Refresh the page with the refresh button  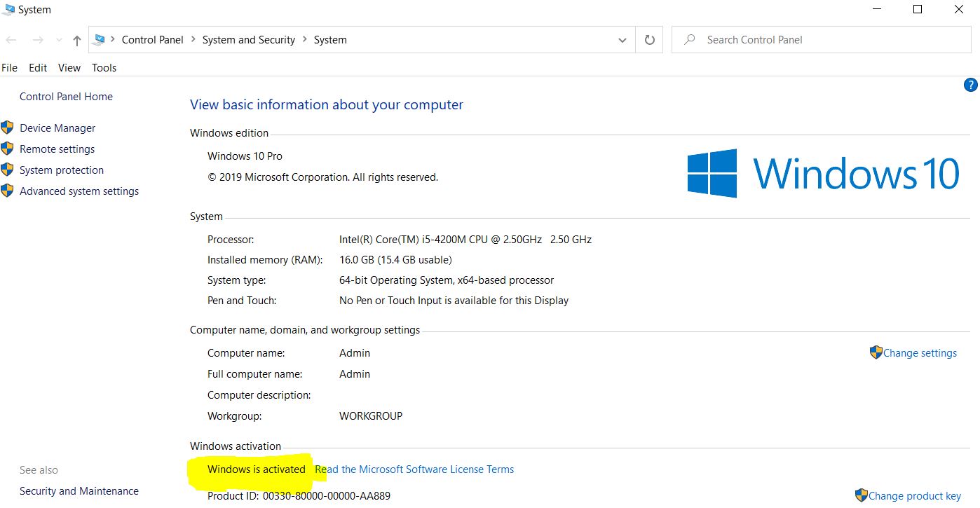point(650,40)
